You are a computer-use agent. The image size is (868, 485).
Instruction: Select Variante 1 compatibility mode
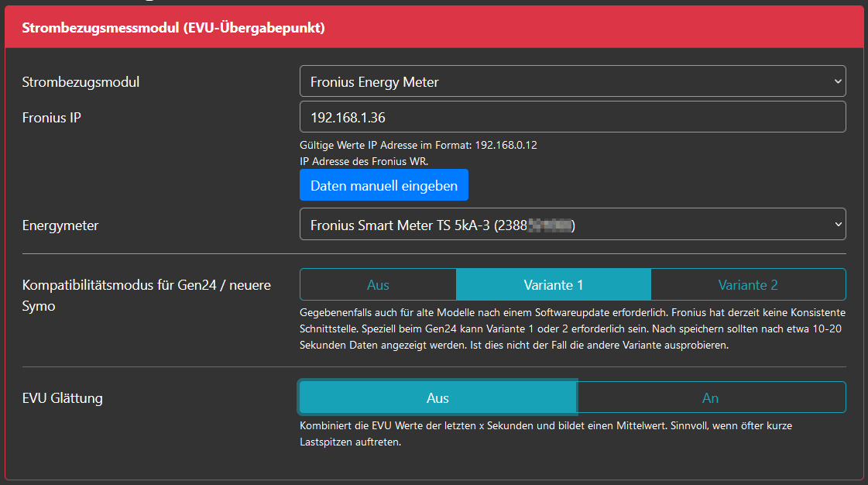[554, 284]
